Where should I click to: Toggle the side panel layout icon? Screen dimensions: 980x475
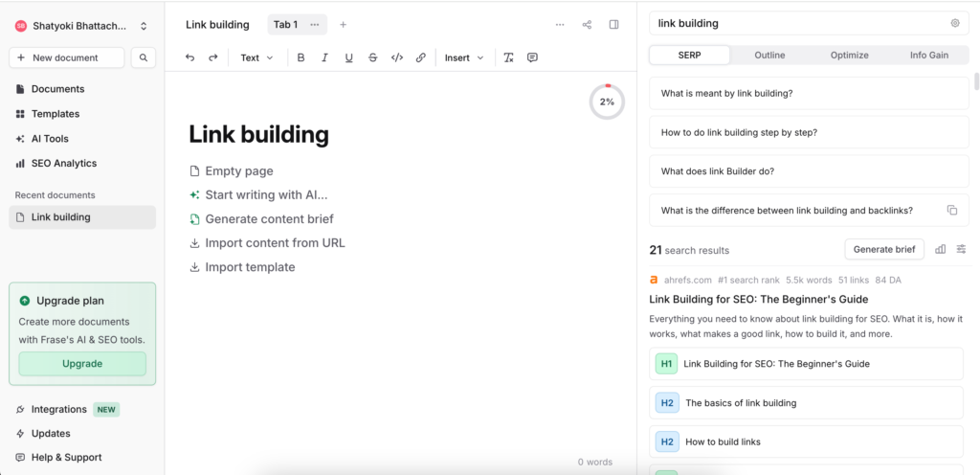tap(613, 24)
